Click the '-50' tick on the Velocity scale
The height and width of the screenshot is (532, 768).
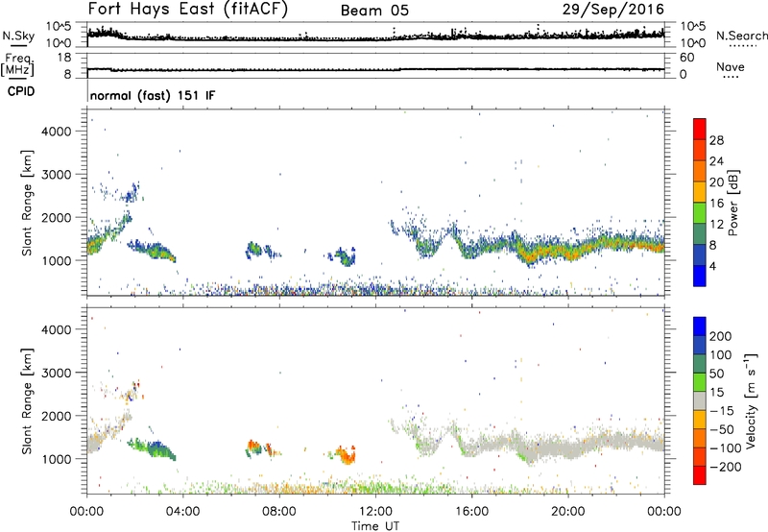pyautogui.click(x=722, y=429)
